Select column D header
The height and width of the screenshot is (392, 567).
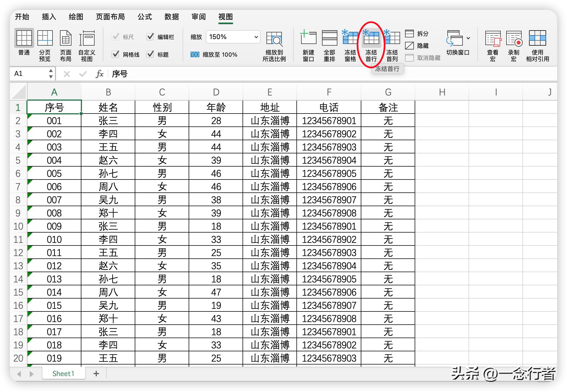(x=216, y=92)
